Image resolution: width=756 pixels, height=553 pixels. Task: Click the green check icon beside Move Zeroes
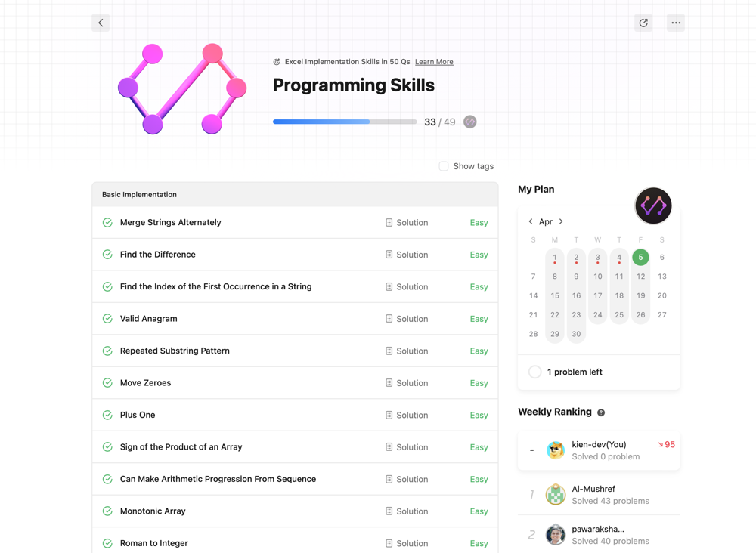107,383
